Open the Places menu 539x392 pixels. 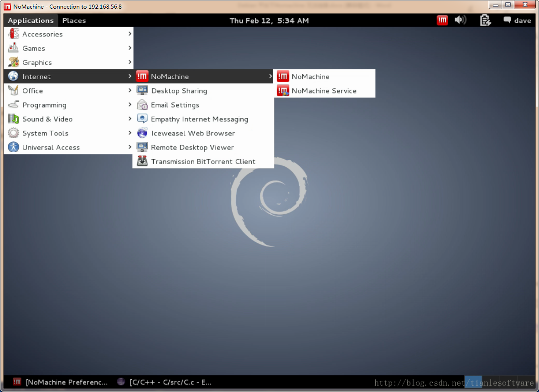pos(74,20)
